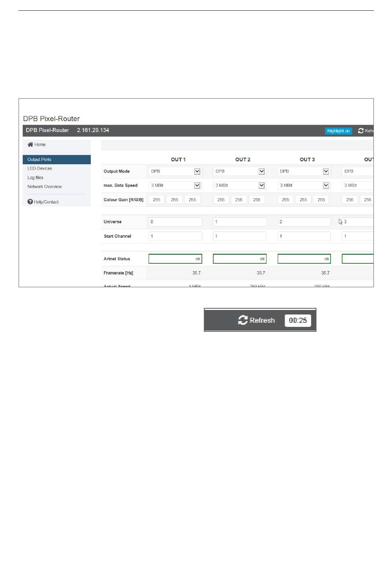Open LED-Devices page
The image size is (392, 565).
coord(40,168)
